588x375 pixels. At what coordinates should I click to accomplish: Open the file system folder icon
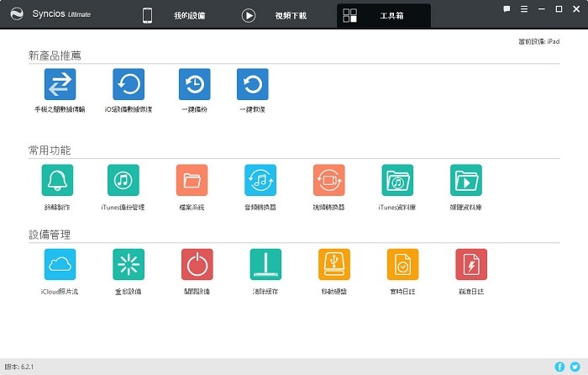point(192,180)
